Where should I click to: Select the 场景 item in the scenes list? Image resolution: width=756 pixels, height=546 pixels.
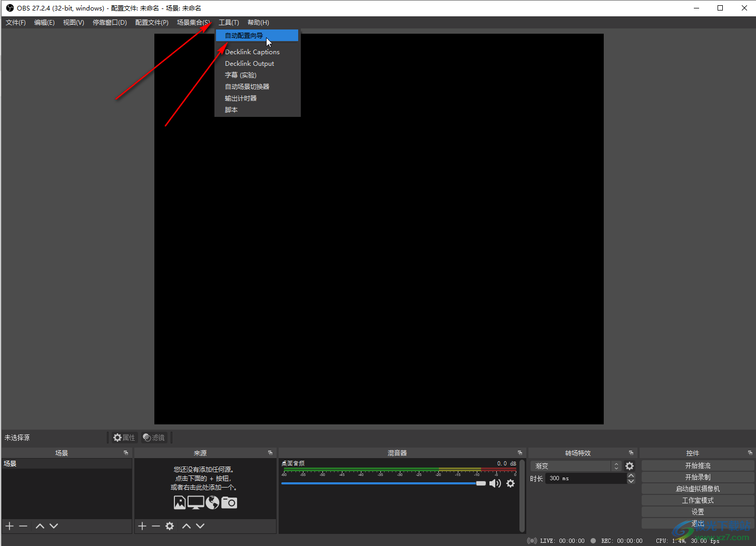(11, 464)
